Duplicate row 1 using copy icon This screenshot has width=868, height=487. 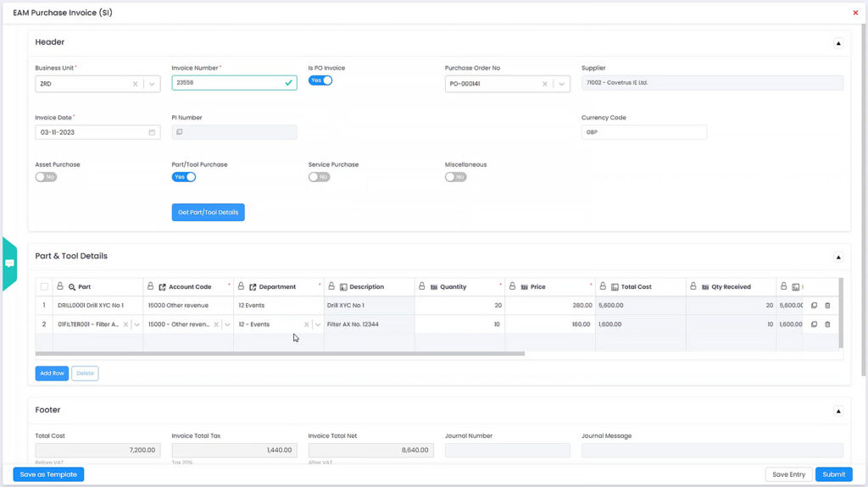[814, 305]
